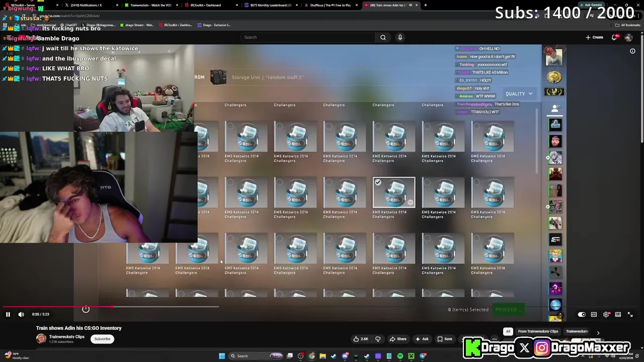This screenshot has height=362, width=644.
Task: Open Spotify from the taskbar
Action: [x=400, y=356]
